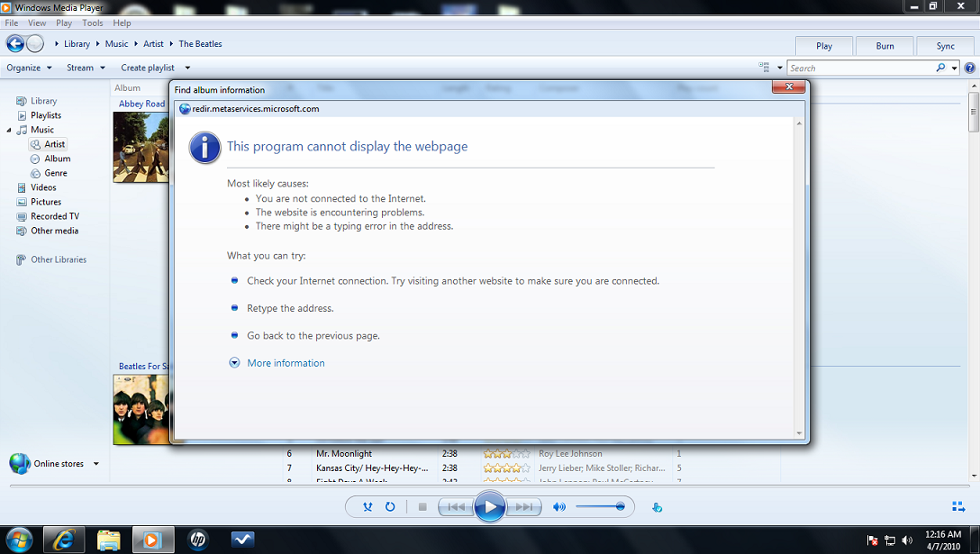Open the View options dropdown arrow
The width and height of the screenshot is (980, 554).
[x=779, y=68]
